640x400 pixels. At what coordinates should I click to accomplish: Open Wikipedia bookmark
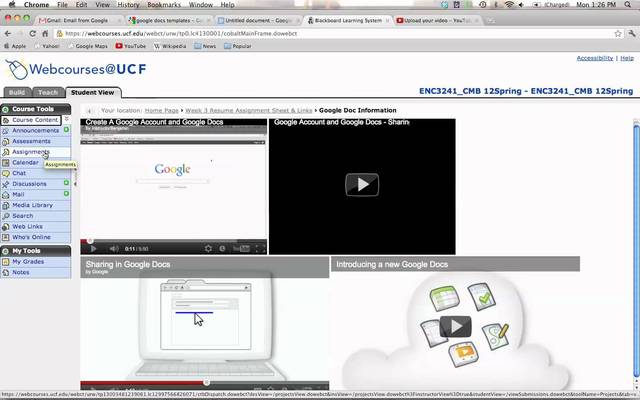170,46
